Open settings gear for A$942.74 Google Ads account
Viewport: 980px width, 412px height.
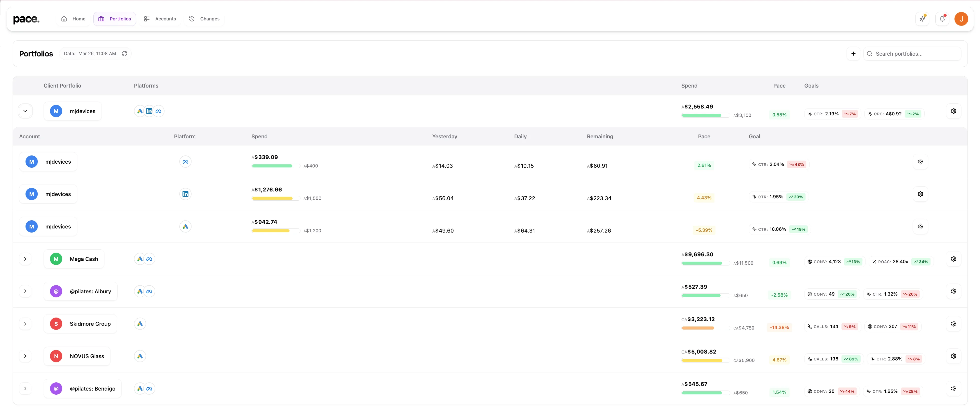(x=921, y=227)
